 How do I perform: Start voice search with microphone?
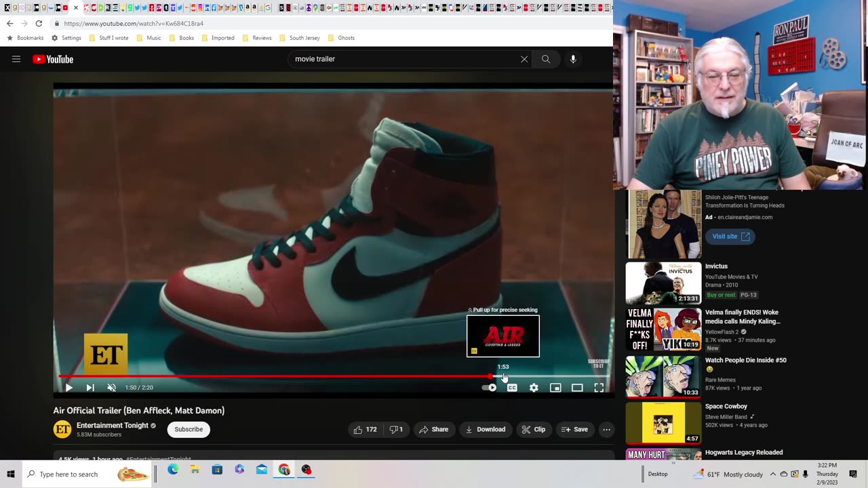[573, 59]
